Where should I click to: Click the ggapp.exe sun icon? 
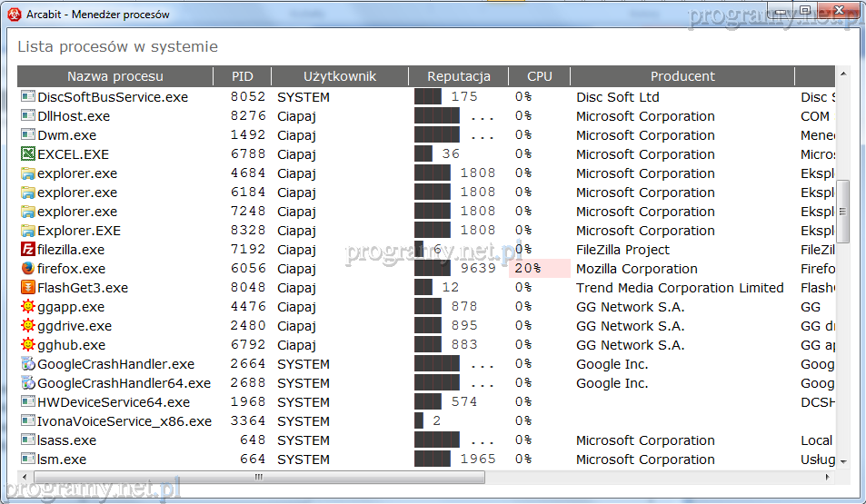27,307
